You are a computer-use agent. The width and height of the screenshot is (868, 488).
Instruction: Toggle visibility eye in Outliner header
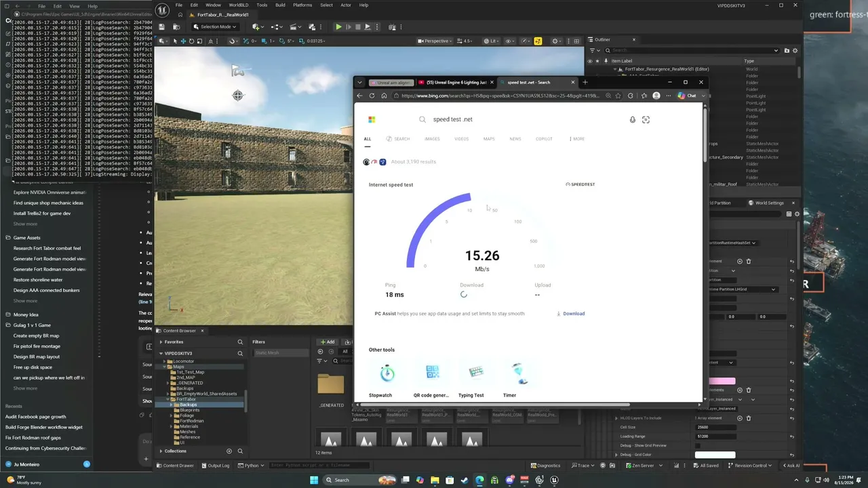pos(589,61)
